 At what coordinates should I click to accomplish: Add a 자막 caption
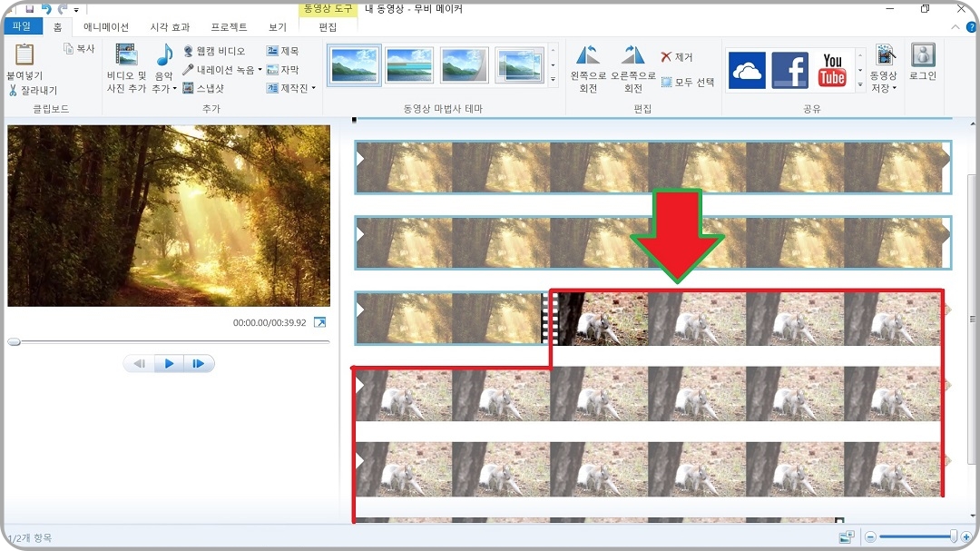[282, 69]
